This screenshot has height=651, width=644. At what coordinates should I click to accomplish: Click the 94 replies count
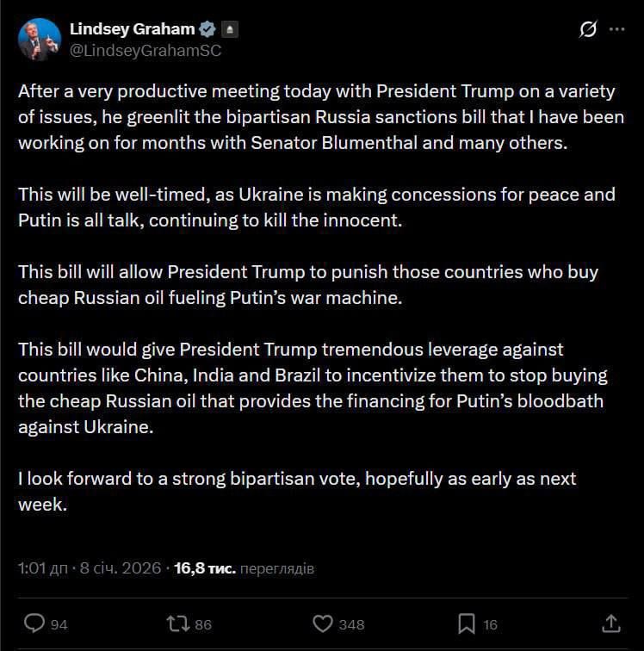coord(59,624)
